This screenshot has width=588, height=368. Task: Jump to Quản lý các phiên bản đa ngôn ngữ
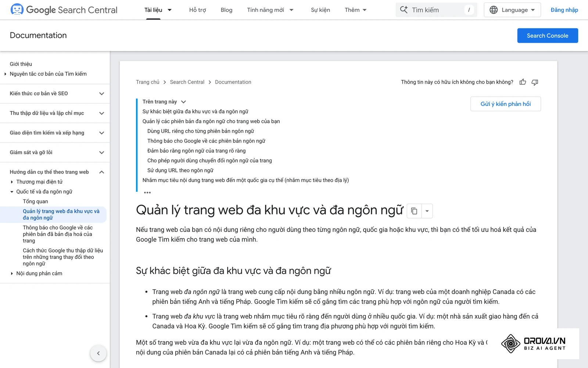pyautogui.click(x=211, y=121)
